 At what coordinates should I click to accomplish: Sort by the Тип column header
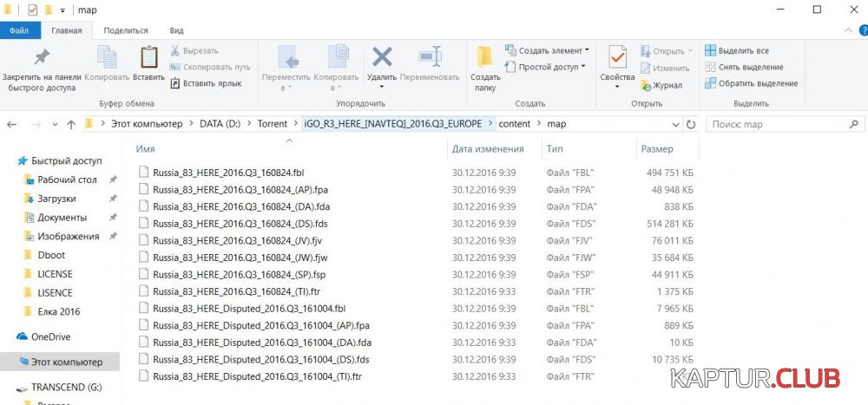(x=556, y=149)
